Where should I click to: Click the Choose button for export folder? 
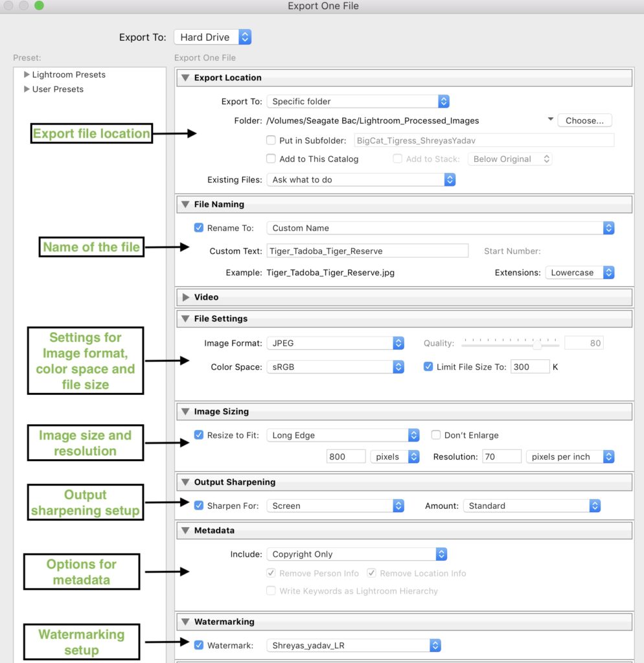(584, 120)
